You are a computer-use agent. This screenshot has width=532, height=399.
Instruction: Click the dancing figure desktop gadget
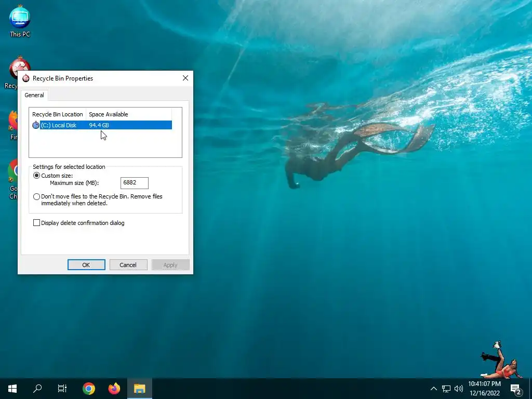(x=501, y=360)
